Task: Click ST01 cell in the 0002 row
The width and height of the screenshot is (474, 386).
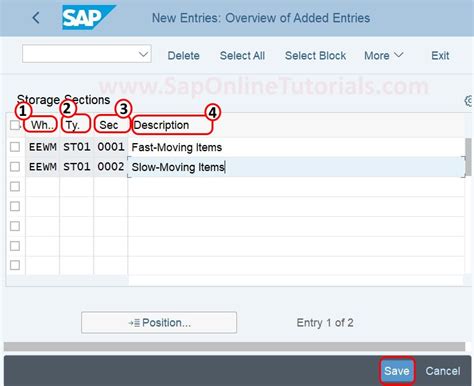Action: pyautogui.click(x=76, y=166)
